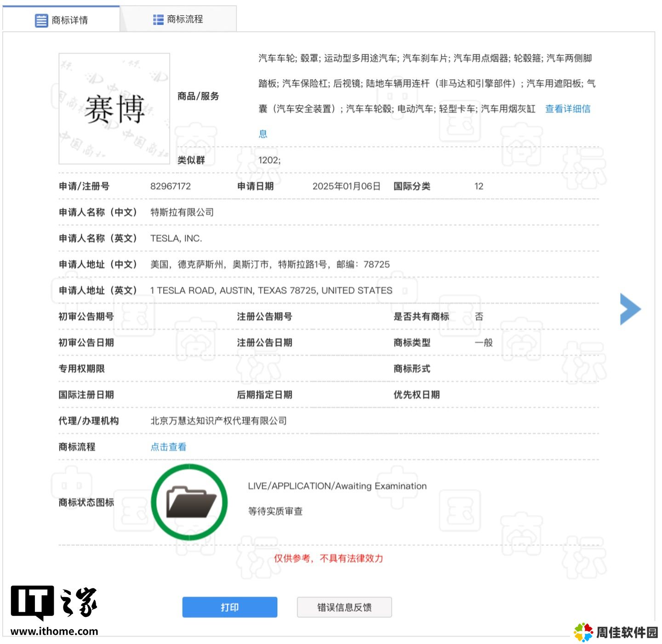The width and height of the screenshot is (662, 644).
Task: Select application number 82967172
Action: click(x=171, y=186)
